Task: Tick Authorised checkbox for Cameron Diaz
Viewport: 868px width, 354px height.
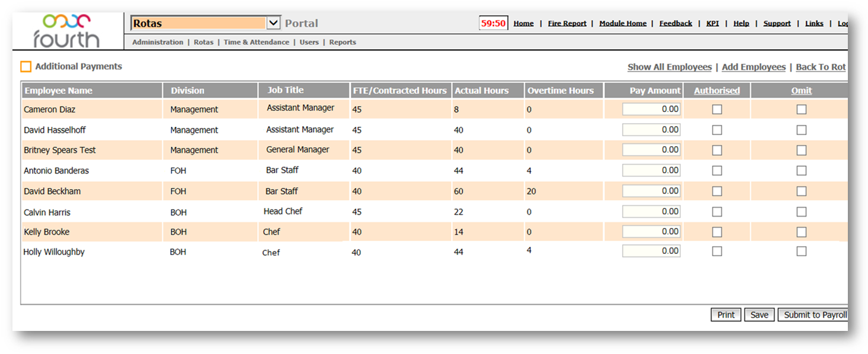Action: 717,110
